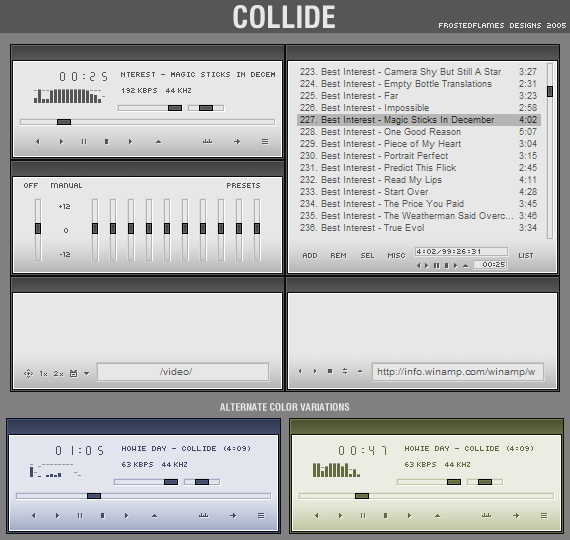Open the playlist LIST menu
The height and width of the screenshot is (540, 570).
pos(526,256)
